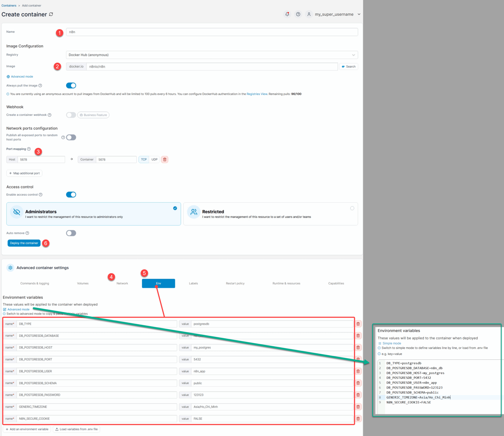This screenshot has width=504, height=436.
Task: Click the postgresdb value field
Action: pyautogui.click(x=272, y=324)
